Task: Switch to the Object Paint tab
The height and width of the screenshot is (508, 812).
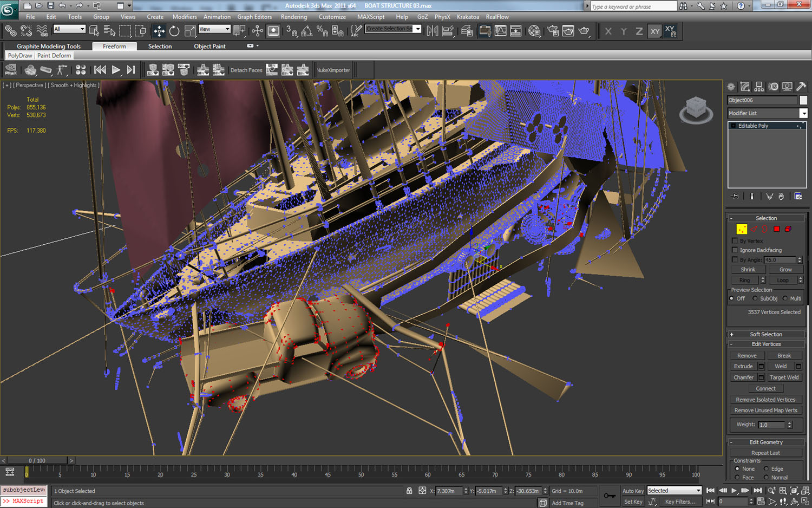Action: coord(209,46)
